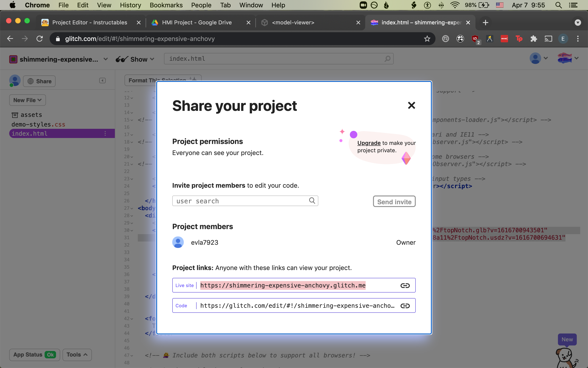
Task: Click the user search input field
Action: pos(245,201)
